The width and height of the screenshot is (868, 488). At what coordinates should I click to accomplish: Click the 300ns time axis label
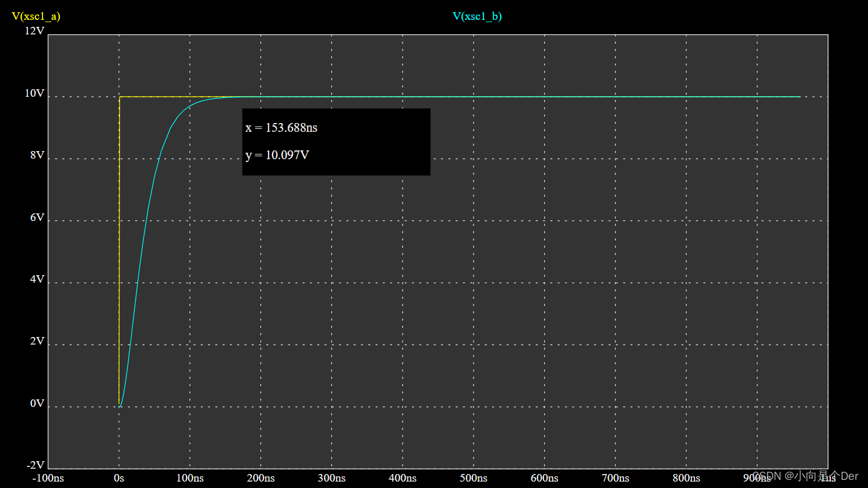coord(331,478)
